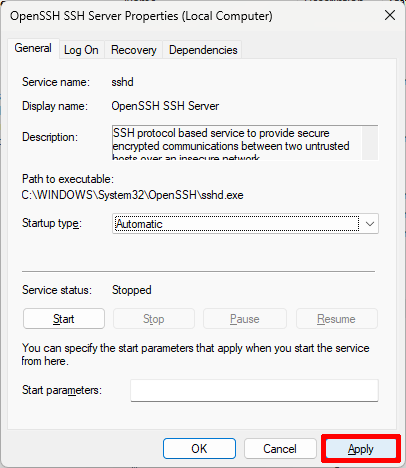
Task: Open the Recovery tab
Action: (x=134, y=50)
